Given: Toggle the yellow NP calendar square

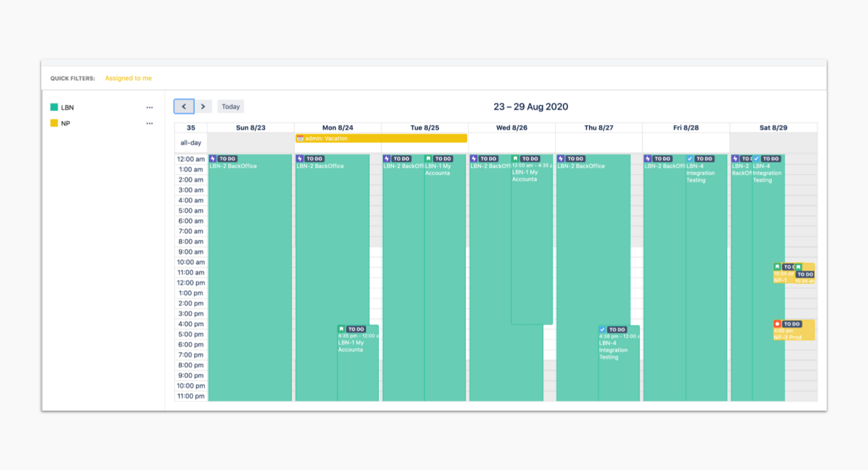Looking at the screenshot, I should pos(54,123).
